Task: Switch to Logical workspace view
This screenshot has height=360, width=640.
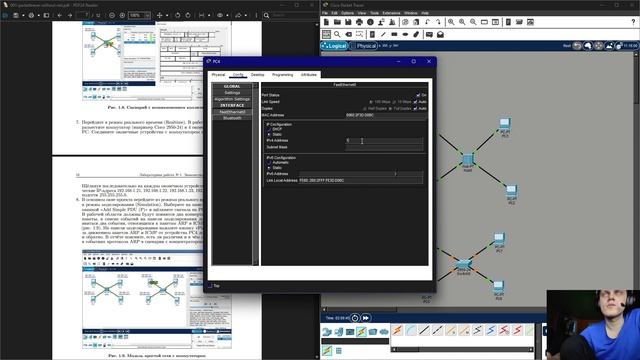Action: 334,46
